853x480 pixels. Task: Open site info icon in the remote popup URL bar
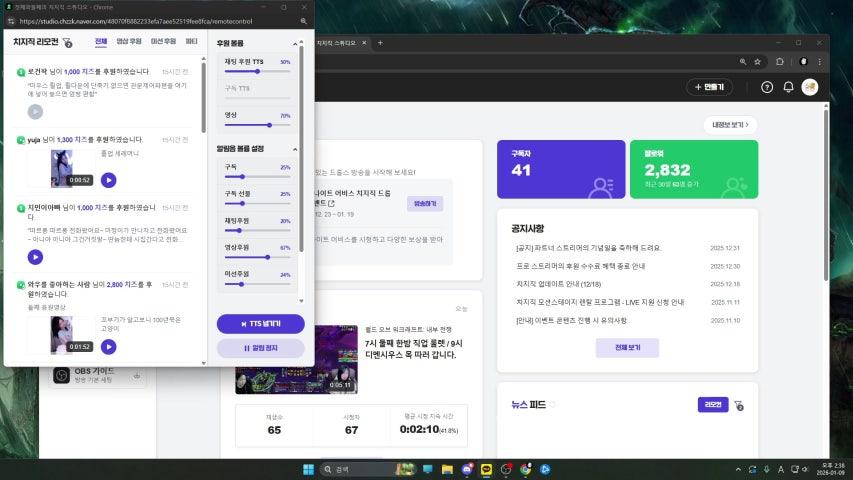(x=10, y=21)
